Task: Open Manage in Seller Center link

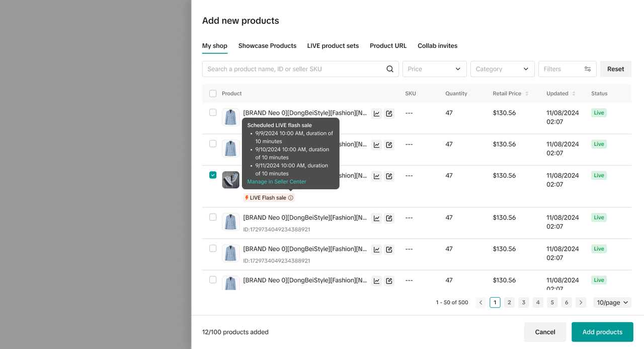Action: point(276,182)
